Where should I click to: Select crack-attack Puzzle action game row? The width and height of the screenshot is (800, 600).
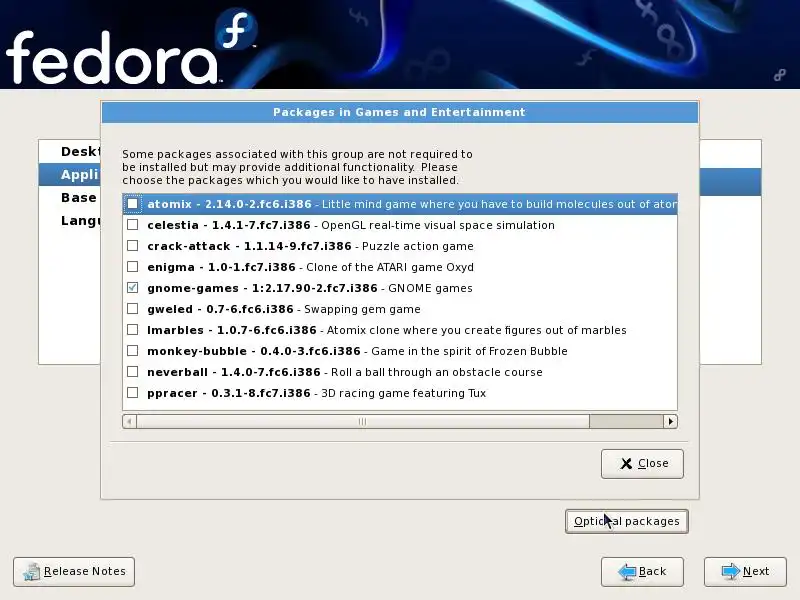[x=400, y=245]
